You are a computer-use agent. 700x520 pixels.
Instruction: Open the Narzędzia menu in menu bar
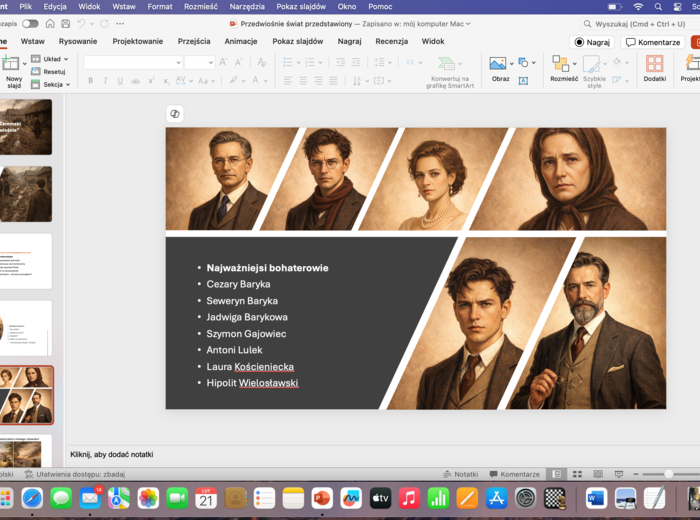pos(247,6)
